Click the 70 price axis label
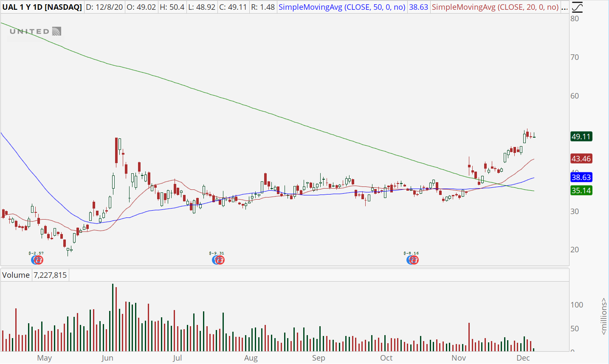The width and height of the screenshot is (609, 364). pos(575,57)
